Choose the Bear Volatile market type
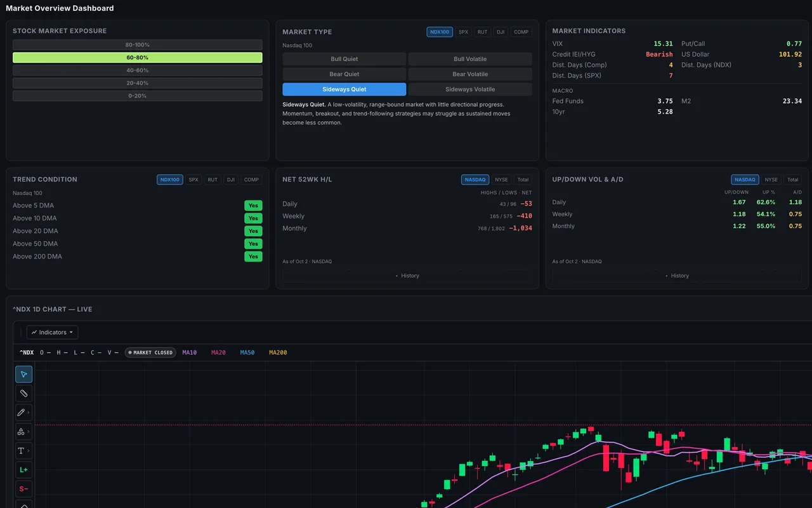The width and height of the screenshot is (812, 508). click(x=470, y=74)
